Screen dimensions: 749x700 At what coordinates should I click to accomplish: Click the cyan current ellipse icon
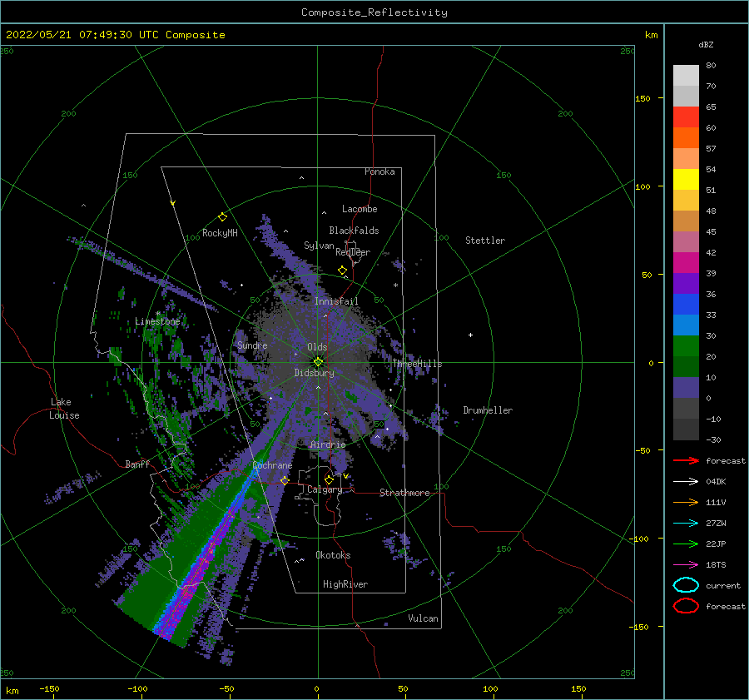686,585
